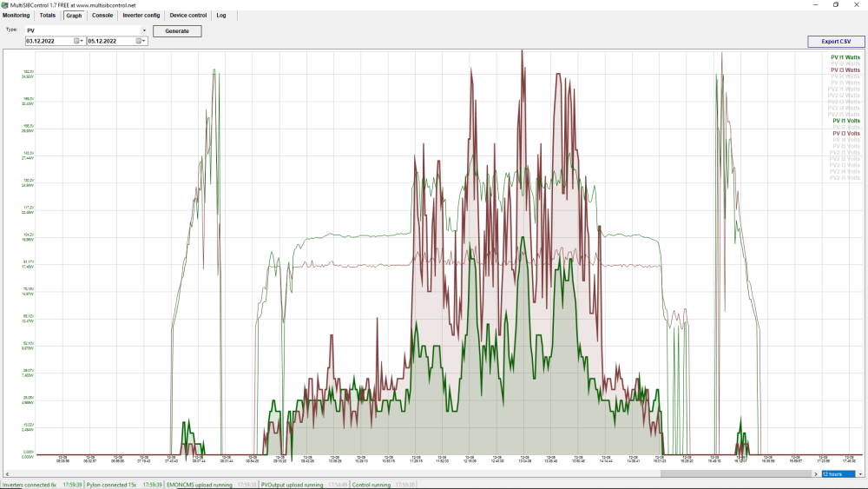Toggle the PV I5 Watts legend series
868x489 pixels.
[x=845, y=83]
